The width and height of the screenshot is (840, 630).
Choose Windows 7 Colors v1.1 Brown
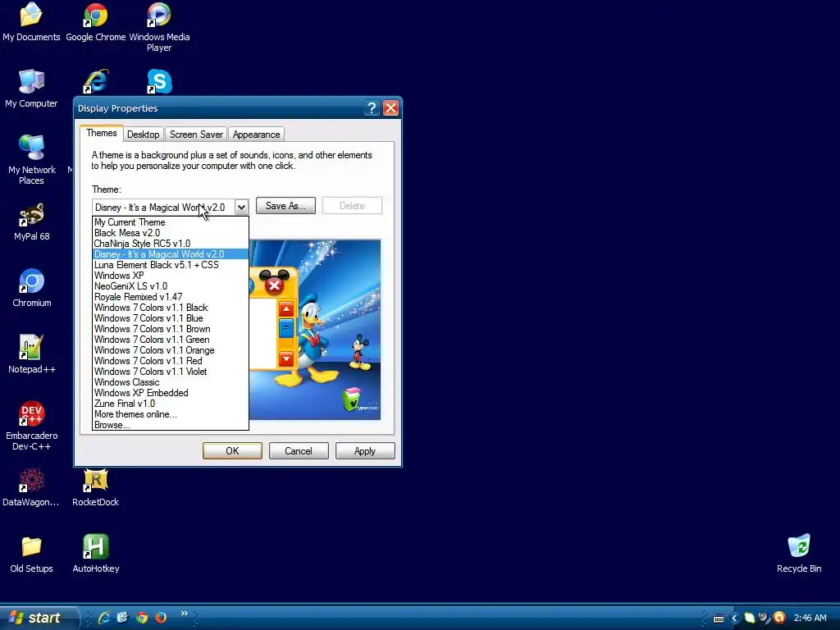point(171,329)
